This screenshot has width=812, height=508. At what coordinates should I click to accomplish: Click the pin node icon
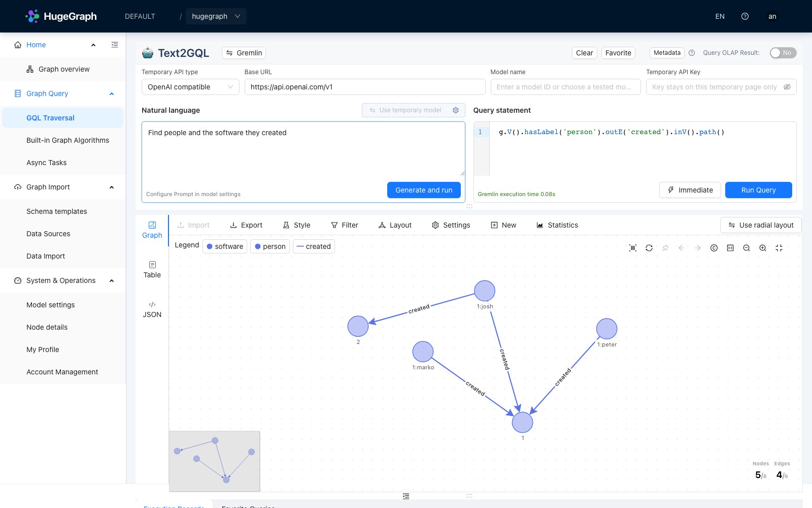(665, 248)
